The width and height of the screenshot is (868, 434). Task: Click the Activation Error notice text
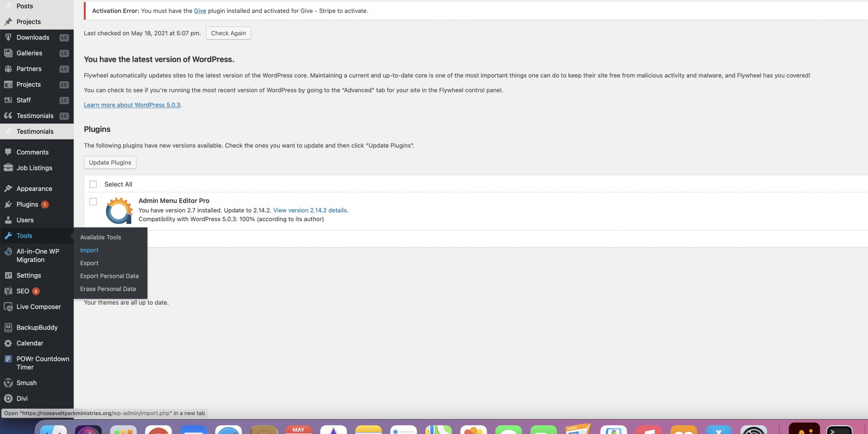pyautogui.click(x=230, y=11)
